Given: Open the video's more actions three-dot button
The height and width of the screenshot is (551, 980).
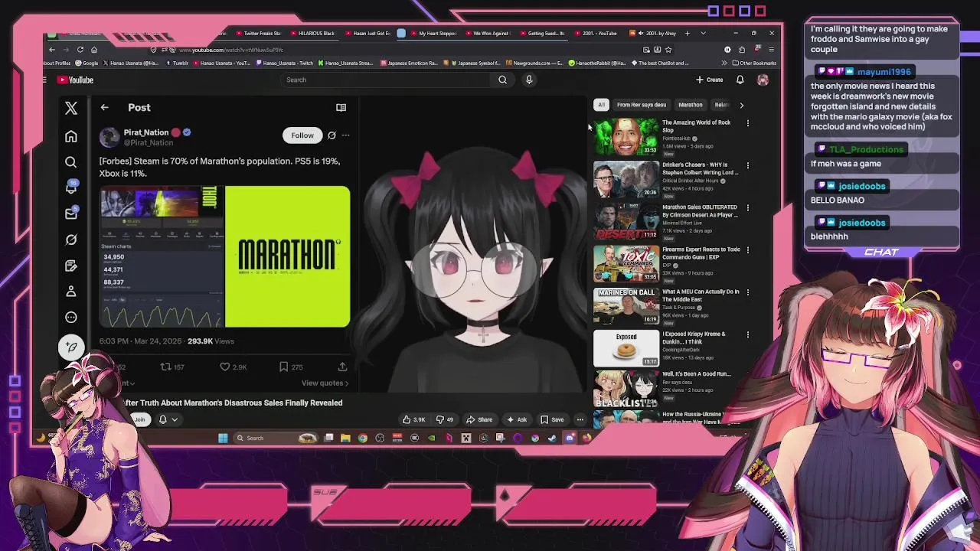Looking at the screenshot, I should click(580, 419).
